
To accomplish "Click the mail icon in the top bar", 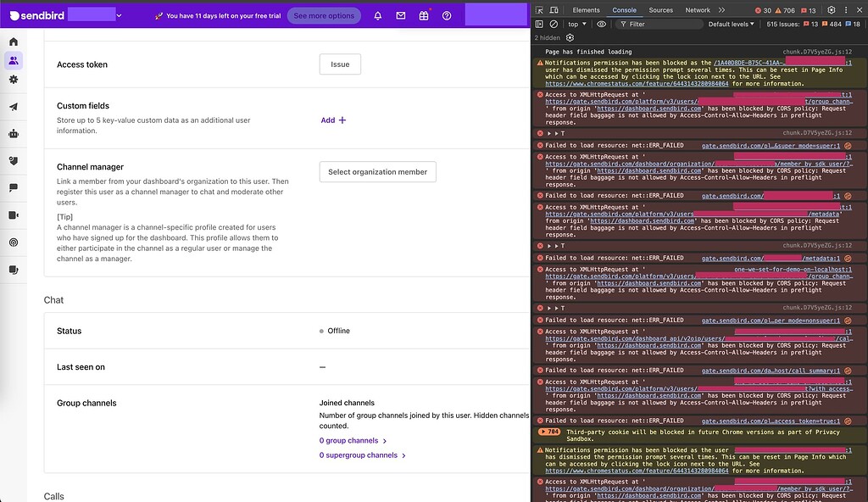I will coord(400,15).
